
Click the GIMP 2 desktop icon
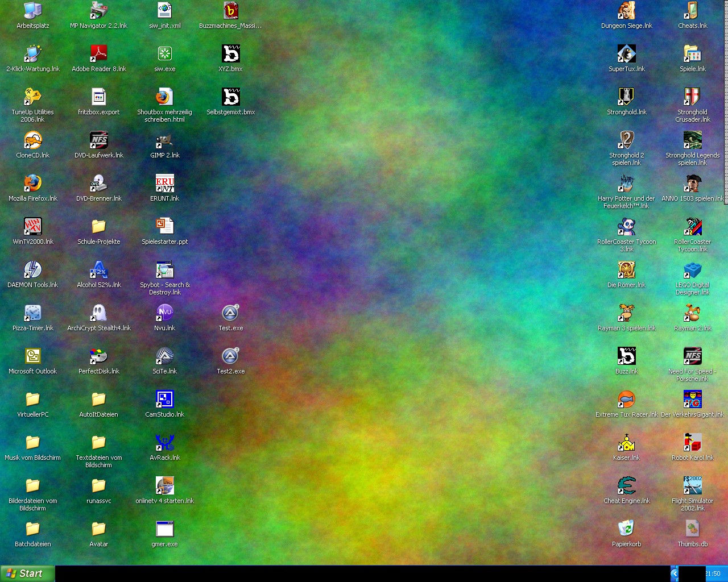(x=164, y=140)
